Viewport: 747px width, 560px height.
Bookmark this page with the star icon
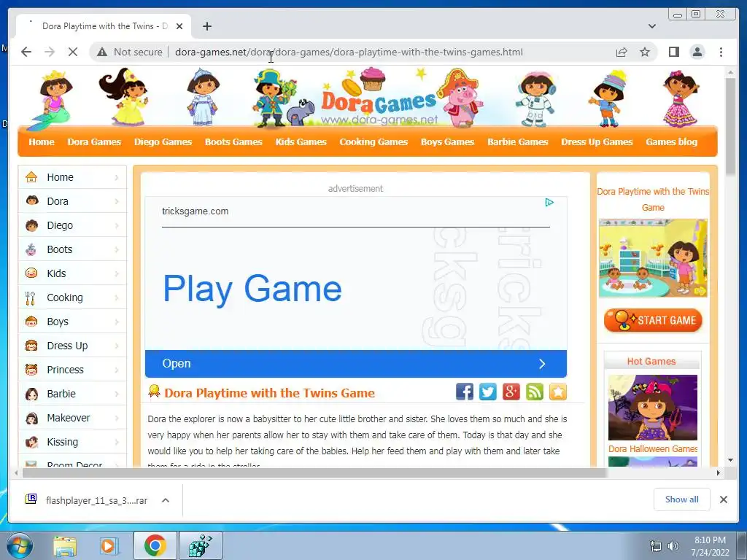pos(645,52)
